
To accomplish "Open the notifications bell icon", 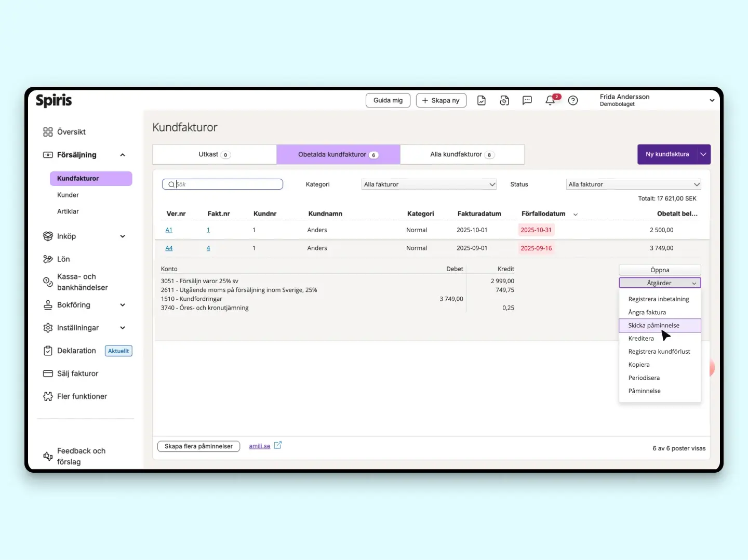I will pos(550,100).
